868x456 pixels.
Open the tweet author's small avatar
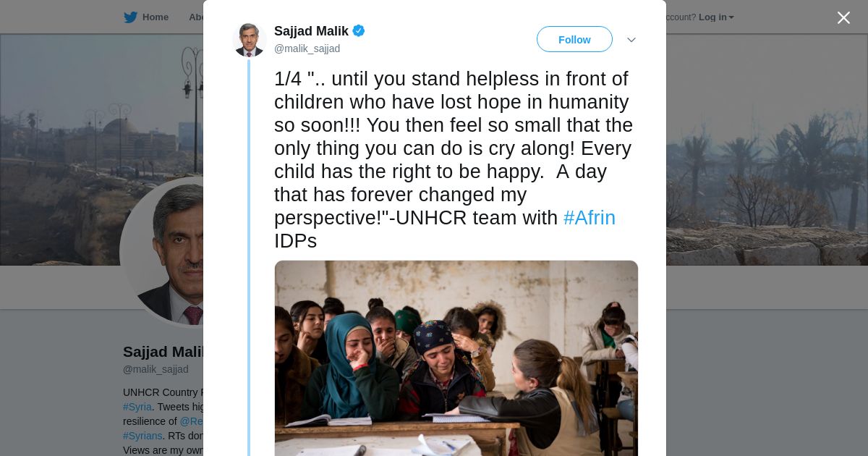pos(250,40)
